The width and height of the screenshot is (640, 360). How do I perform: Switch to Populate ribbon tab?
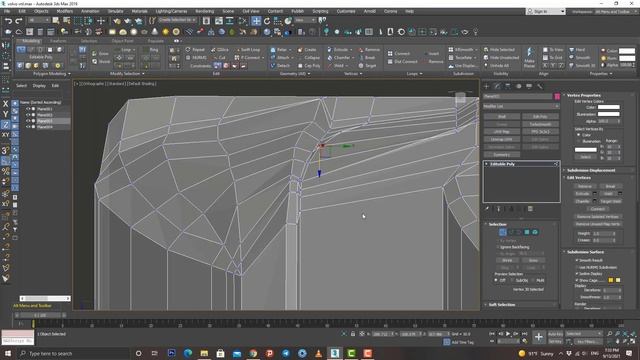[x=156, y=41]
